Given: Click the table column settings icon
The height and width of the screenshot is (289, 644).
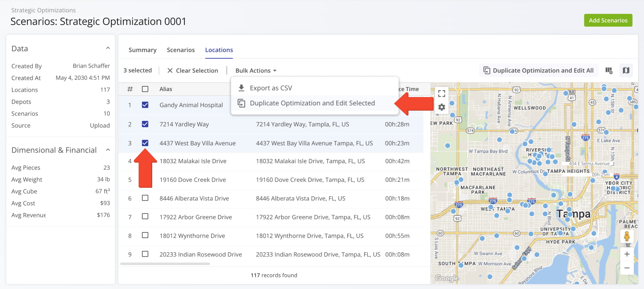Looking at the screenshot, I should (x=609, y=71).
